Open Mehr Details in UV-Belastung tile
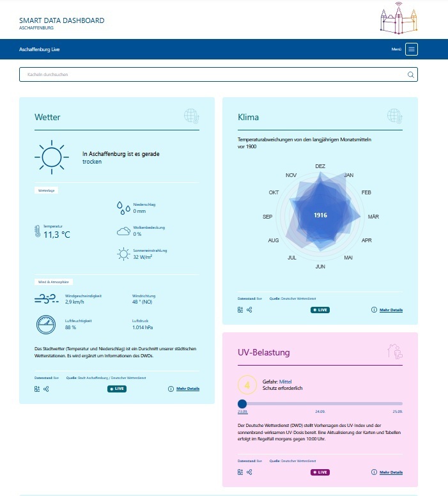 (x=391, y=472)
